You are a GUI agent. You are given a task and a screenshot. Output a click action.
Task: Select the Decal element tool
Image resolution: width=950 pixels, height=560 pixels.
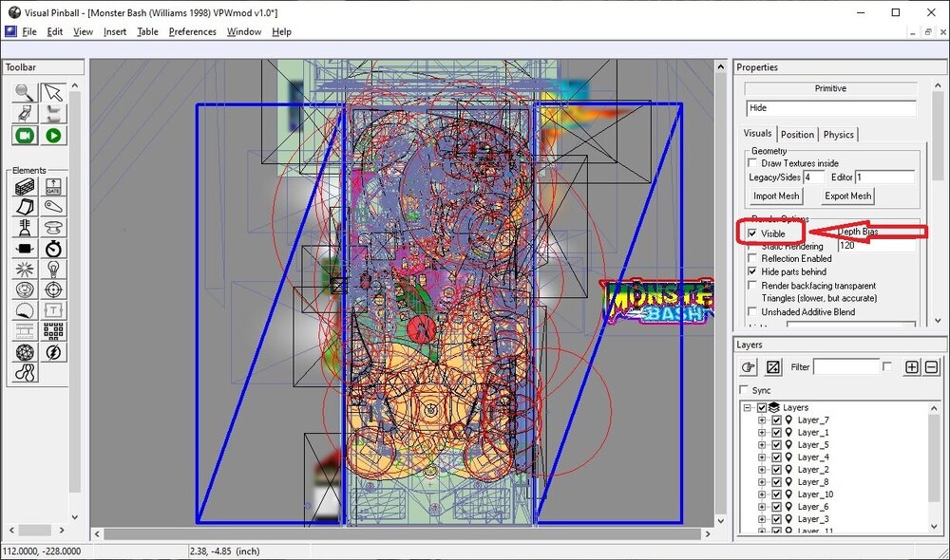(x=25, y=310)
